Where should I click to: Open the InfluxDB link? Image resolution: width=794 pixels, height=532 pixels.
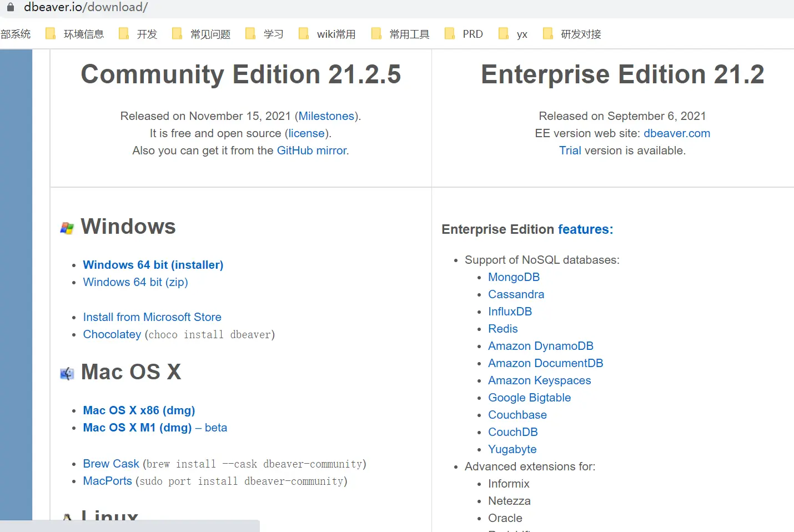[510, 312]
